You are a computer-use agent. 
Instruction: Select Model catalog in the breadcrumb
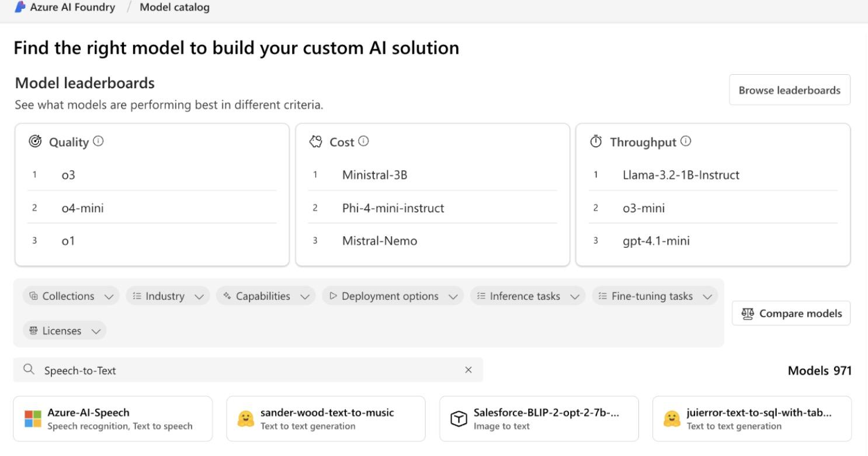click(x=174, y=7)
